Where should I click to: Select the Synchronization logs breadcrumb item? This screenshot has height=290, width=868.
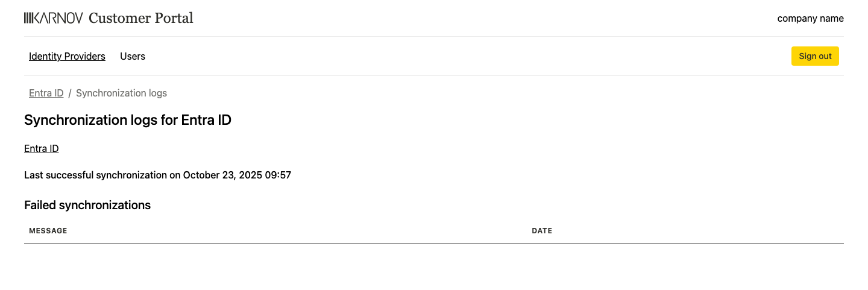[x=121, y=93]
